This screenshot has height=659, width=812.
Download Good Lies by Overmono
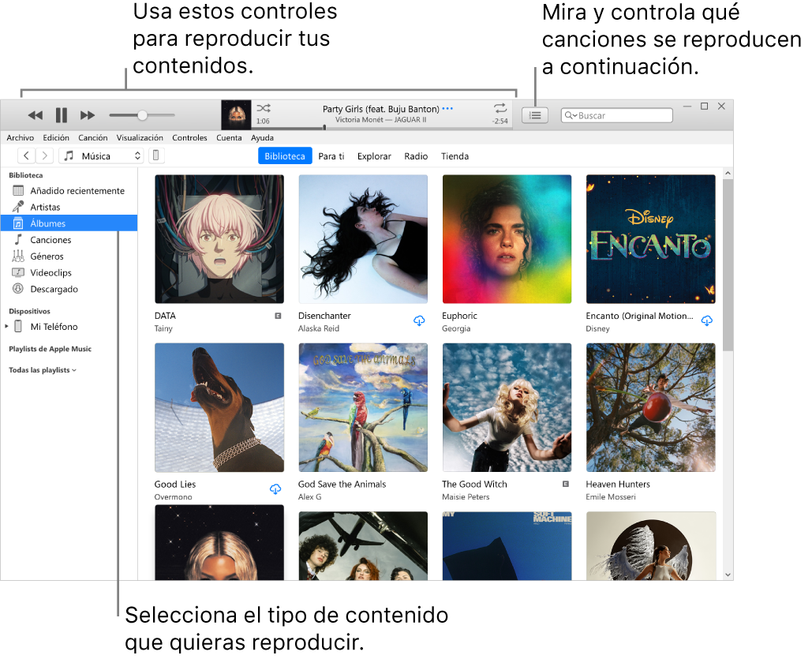pyautogui.click(x=275, y=489)
